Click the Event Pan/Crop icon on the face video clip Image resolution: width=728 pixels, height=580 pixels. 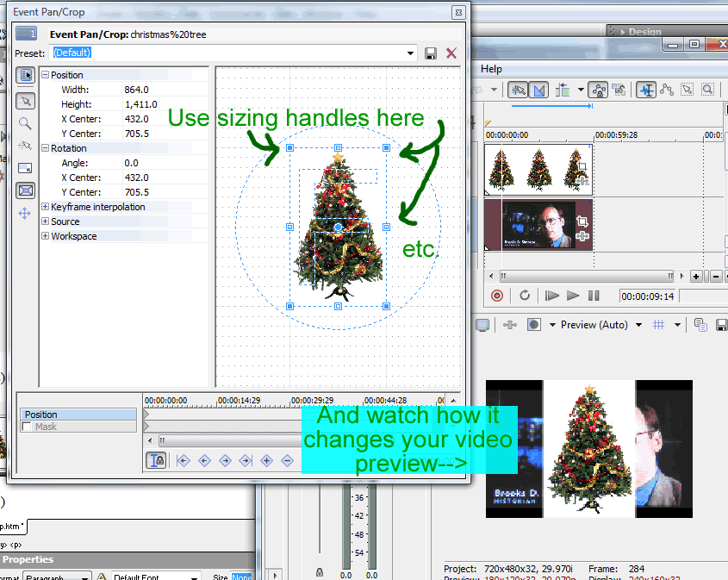point(582,221)
